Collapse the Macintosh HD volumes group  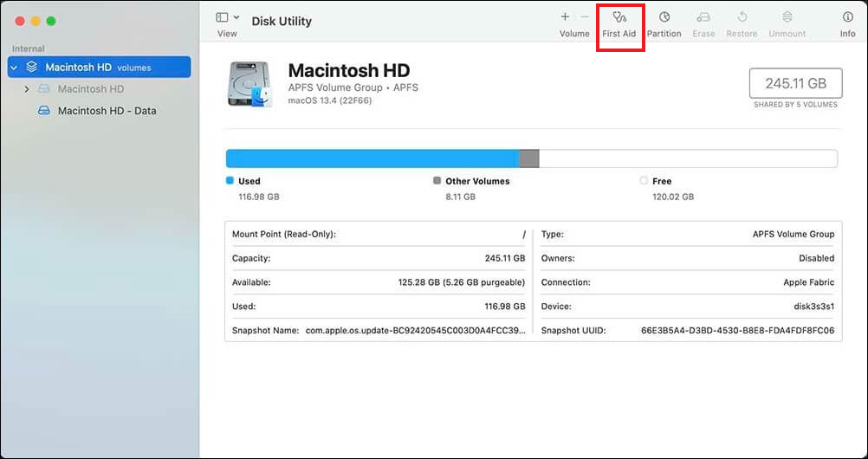[13, 68]
